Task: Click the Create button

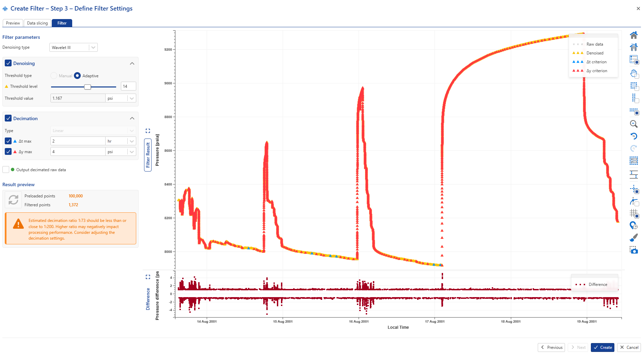Action: (602, 347)
